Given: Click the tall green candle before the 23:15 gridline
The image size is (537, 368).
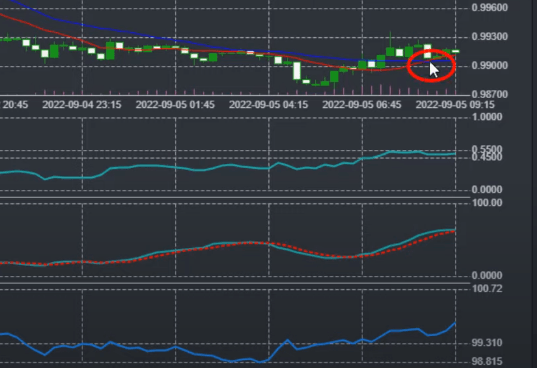Looking at the screenshot, I should pyautogui.click(x=54, y=51).
